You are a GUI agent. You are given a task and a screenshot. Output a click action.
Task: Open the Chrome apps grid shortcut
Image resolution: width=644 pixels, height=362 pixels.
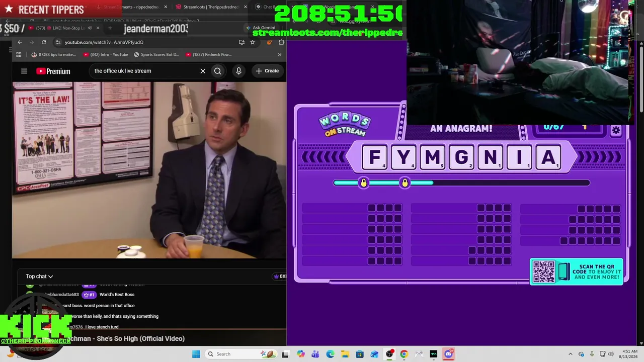click(x=19, y=54)
